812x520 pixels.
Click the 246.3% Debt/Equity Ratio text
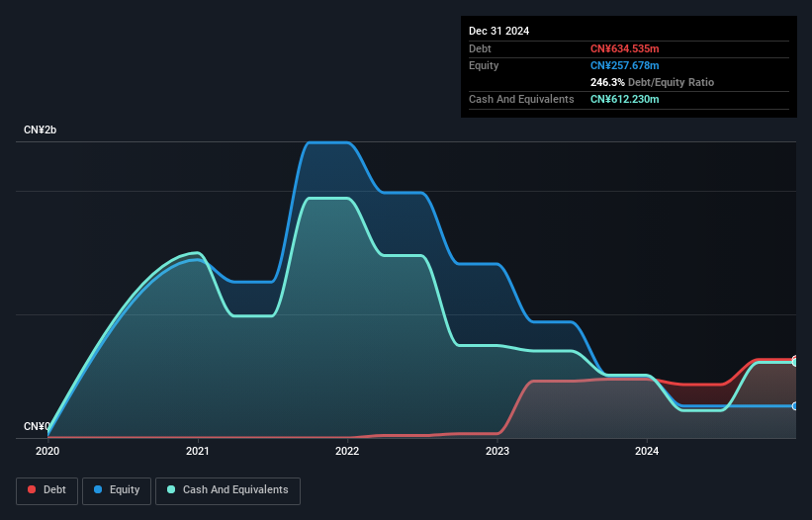(x=652, y=82)
